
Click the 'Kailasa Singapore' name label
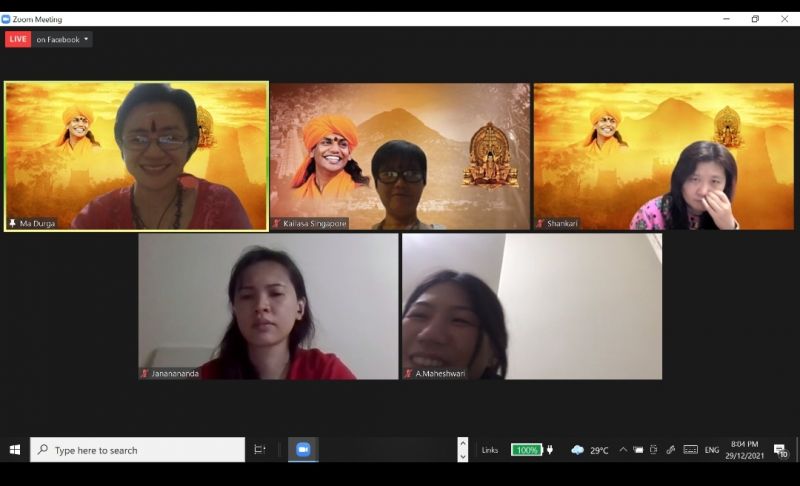point(315,223)
